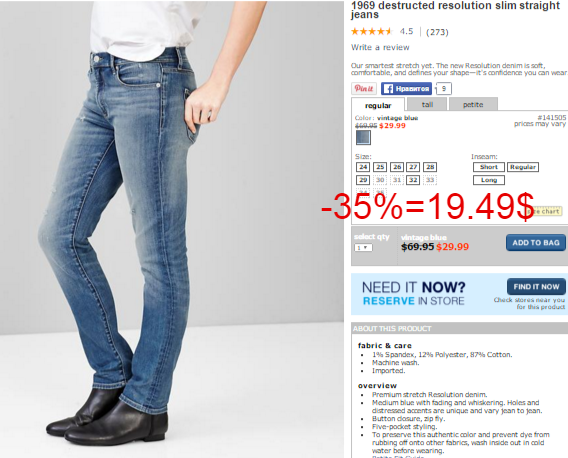Screen dimensions: 568x458
Task: Select the regular tab
Action: tap(378, 105)
